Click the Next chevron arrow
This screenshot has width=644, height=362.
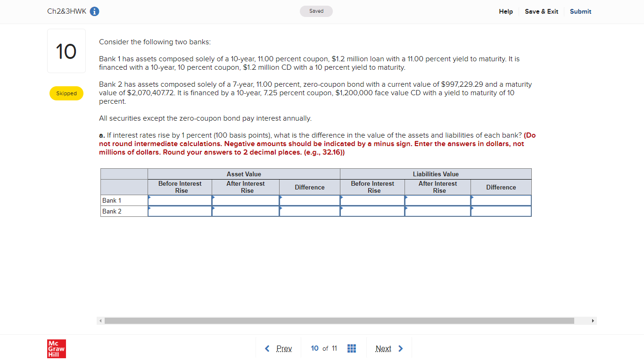coord(400,348)
